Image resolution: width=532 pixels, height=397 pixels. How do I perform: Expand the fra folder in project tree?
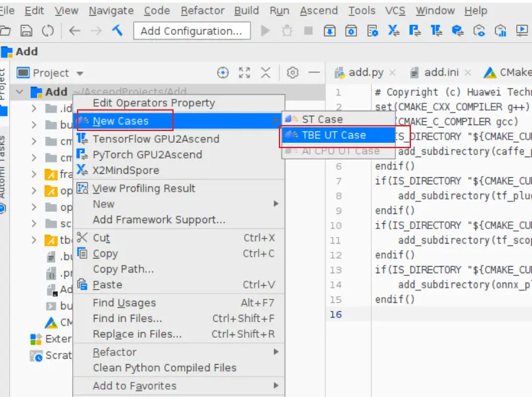coord(34,174)
